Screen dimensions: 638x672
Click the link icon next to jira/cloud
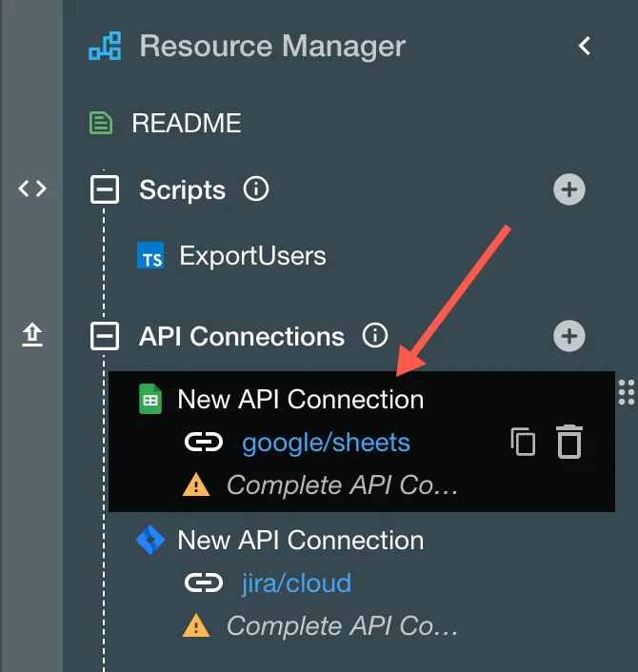click(204, 583)
